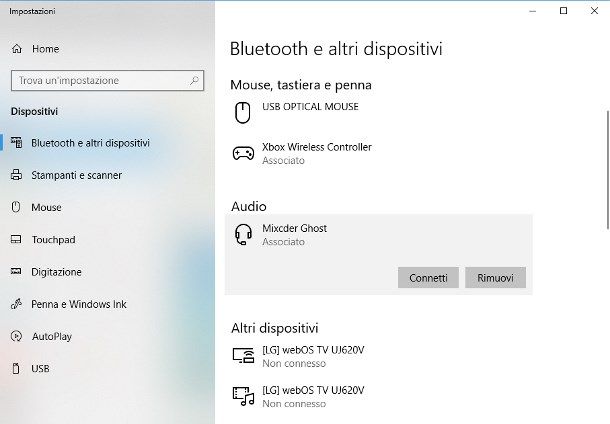This screenshot has height=424, width=610.
Task: Open Digitazione settings
Action: tap(56, 272)
